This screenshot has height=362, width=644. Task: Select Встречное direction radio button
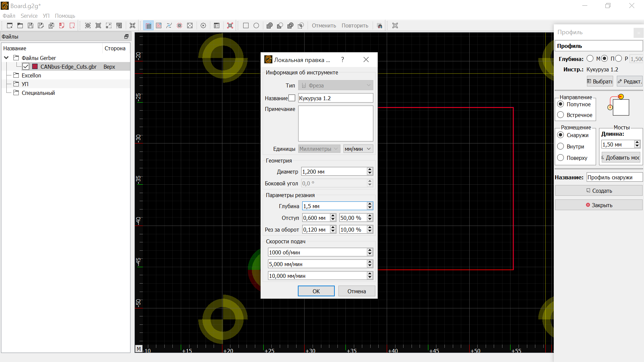click(x=560, y=115)
